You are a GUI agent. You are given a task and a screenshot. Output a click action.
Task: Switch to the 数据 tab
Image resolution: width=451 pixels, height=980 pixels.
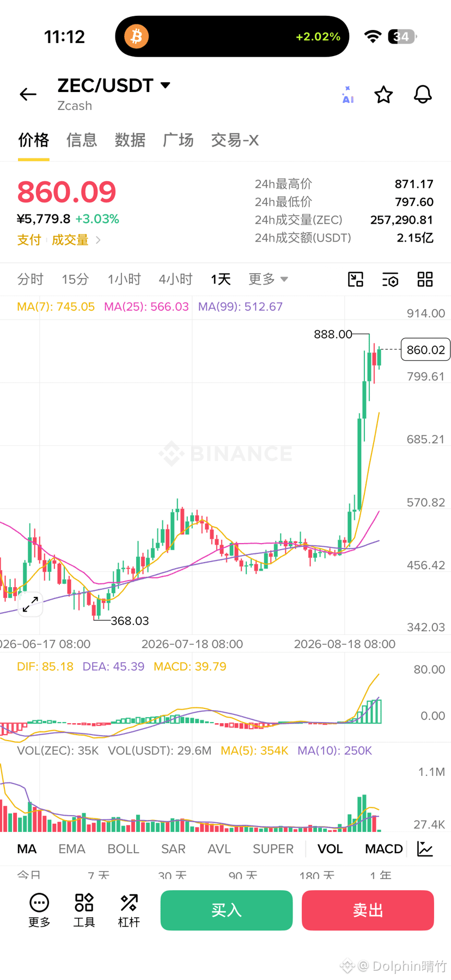130,140
